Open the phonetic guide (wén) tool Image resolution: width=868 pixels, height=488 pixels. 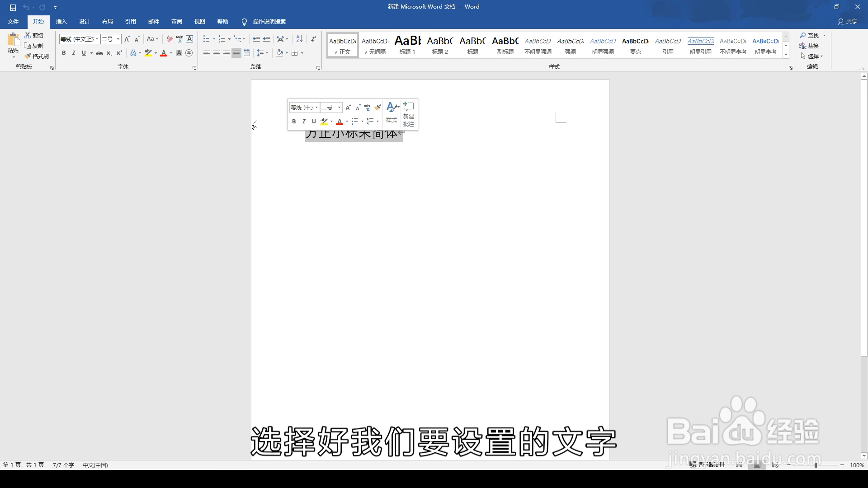pyautogui.click(x=179, y=39)
